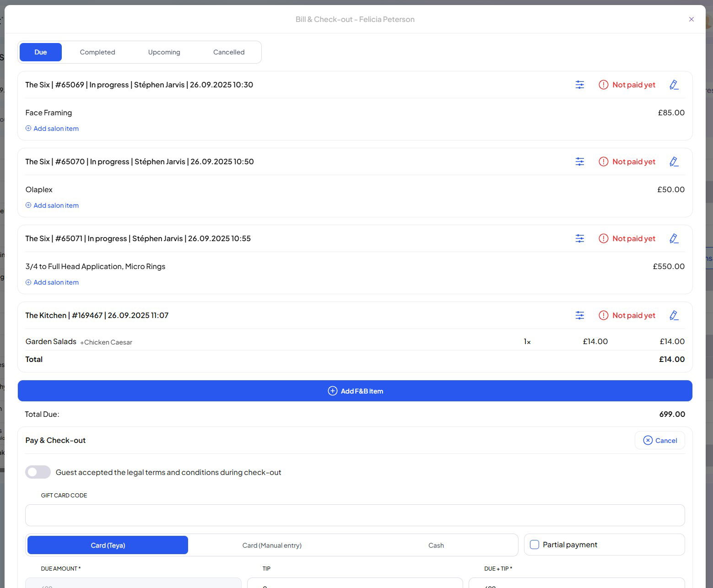Screen dimensions: 713x588
Task: View the Cancelled tab
Action: 229,52
